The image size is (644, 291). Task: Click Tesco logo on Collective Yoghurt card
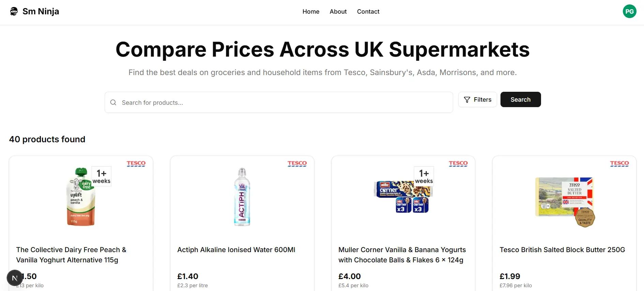(136, 164)
